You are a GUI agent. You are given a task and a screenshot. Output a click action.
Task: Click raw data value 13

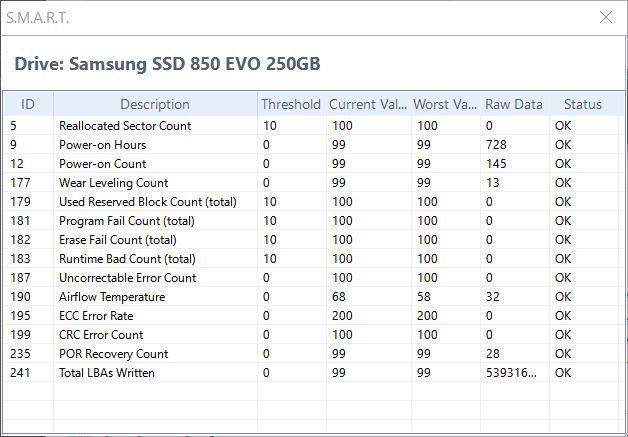(493, 183)
